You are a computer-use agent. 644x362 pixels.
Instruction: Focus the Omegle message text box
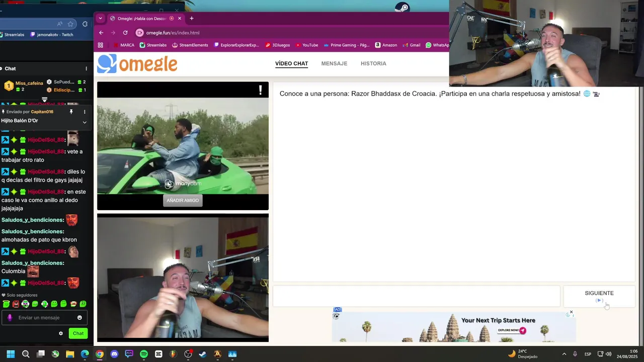click(417, 296)
